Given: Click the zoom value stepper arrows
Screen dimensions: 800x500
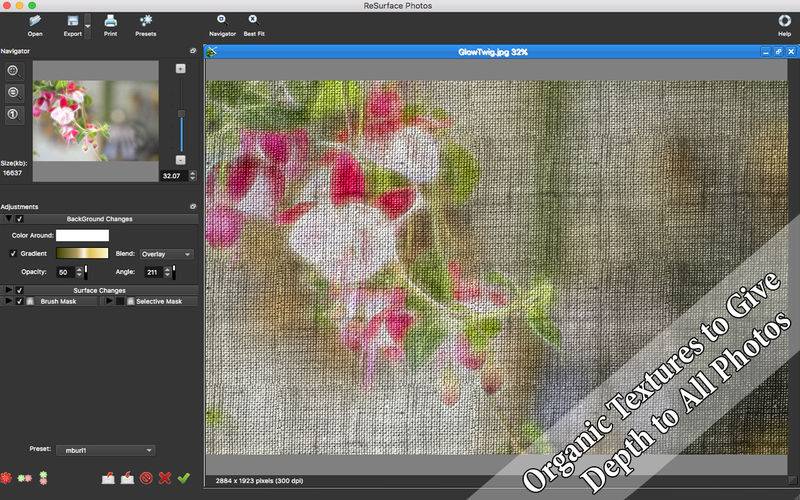Looking at the screenshot, I should tap(192, 176).
